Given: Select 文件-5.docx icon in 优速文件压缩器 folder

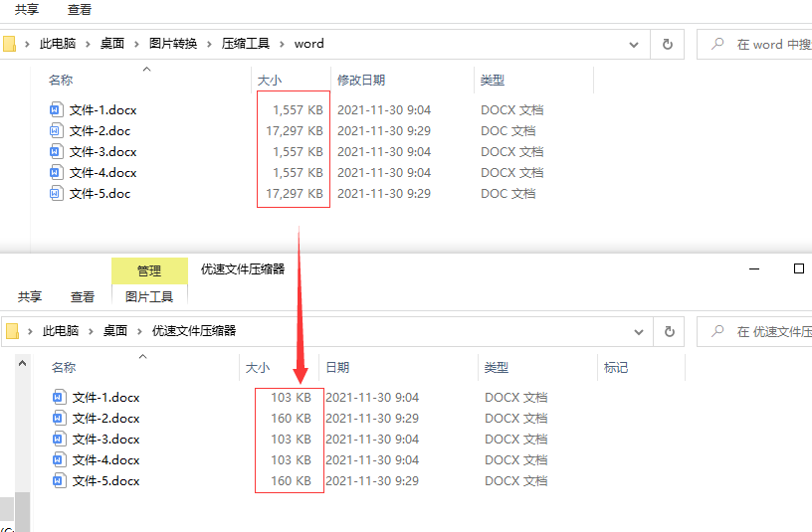Looking at the screenshot, I should [x=59, y=480].
